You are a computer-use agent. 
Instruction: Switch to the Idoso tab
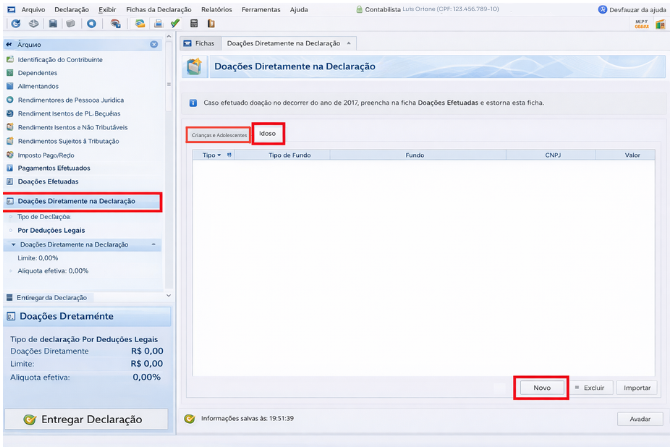268,133
